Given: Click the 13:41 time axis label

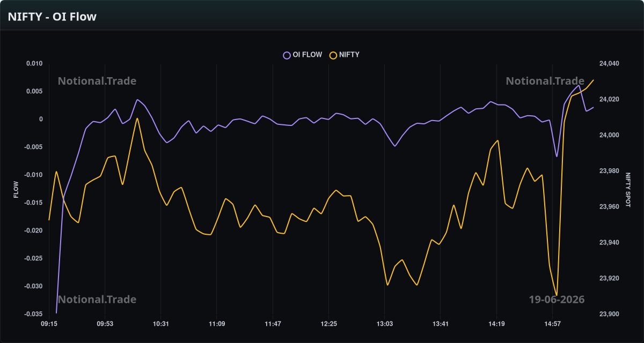Looking at the screenshot, I should tap(440, 324).
